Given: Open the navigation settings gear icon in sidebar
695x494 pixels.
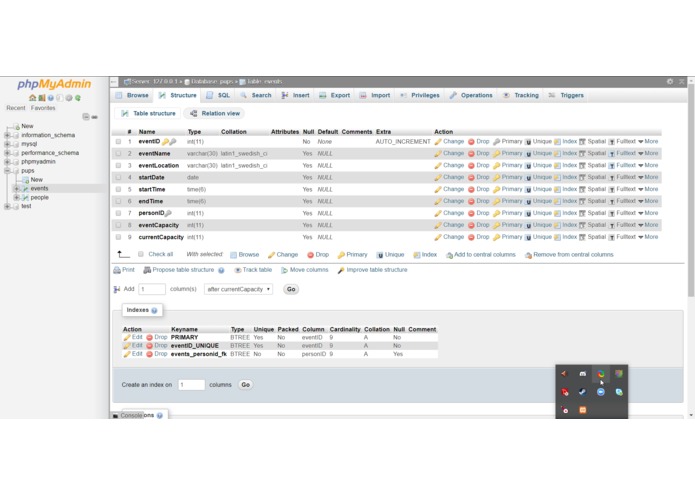Looking at the screenshot, I should 69,98.
